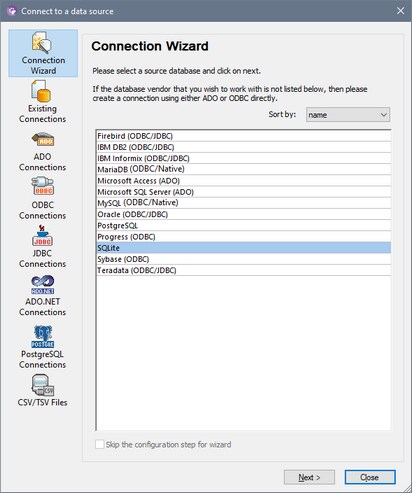Select the ADO.NET Connections icon
The image size is (412, 493).
tap(43, 285)
